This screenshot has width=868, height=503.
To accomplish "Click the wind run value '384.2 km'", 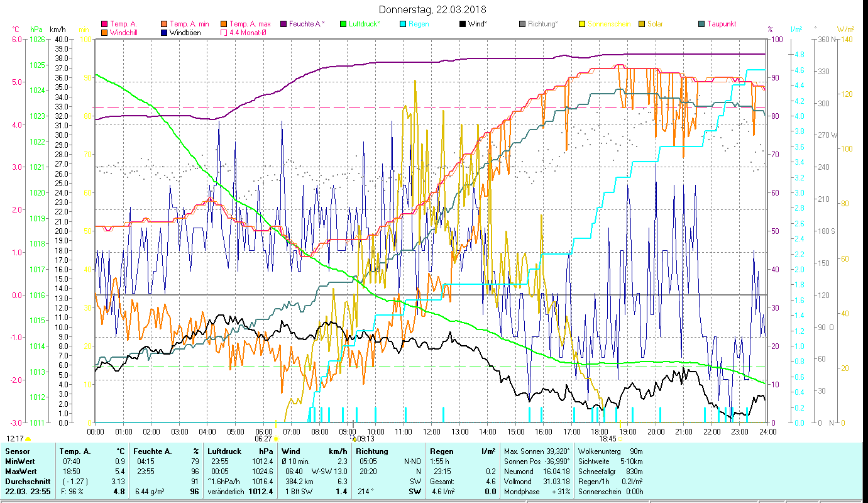I will click(x=299, y=482).
